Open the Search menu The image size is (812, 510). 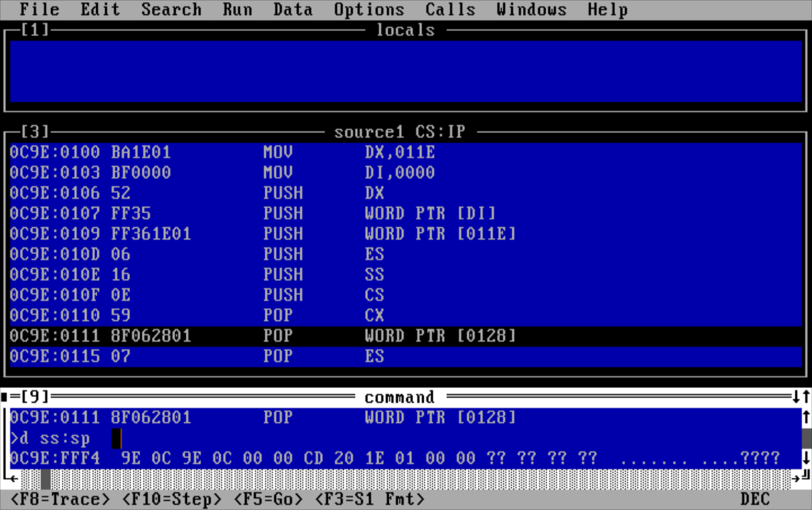171,9
